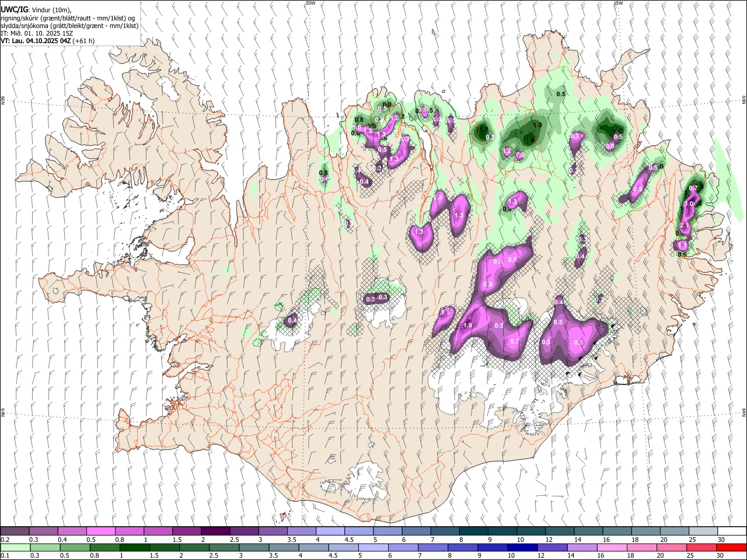Image resolution: width=747 pixels, height=560 pixels.
Task: Click the 0.1 tick label on rain scale
Action: (5, 555)
